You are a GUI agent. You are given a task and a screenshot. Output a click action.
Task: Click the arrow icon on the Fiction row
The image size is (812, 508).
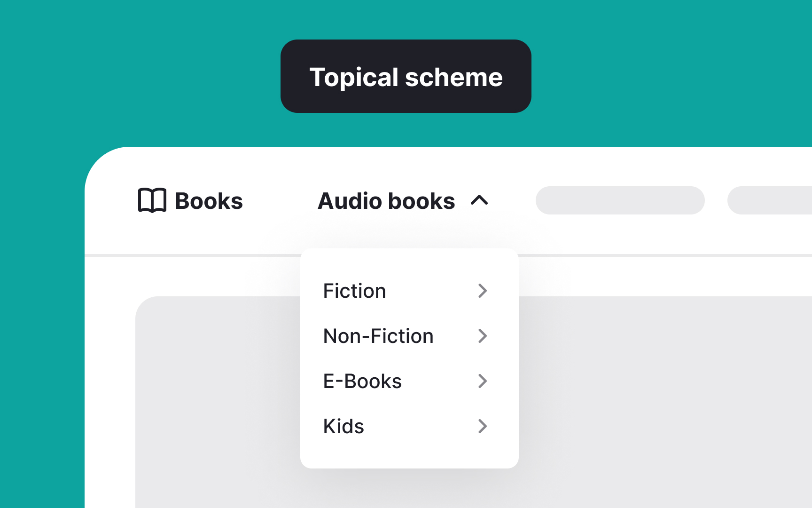coord(483,291)
